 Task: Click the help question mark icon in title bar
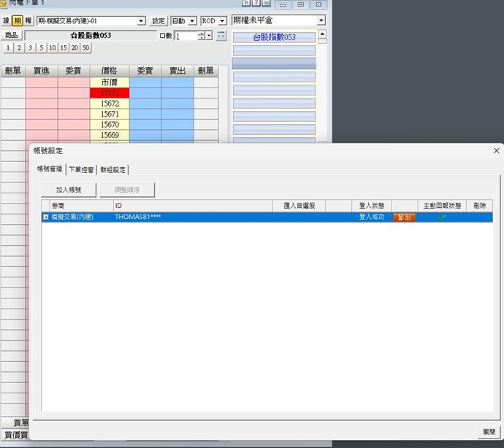coord(256,4)
